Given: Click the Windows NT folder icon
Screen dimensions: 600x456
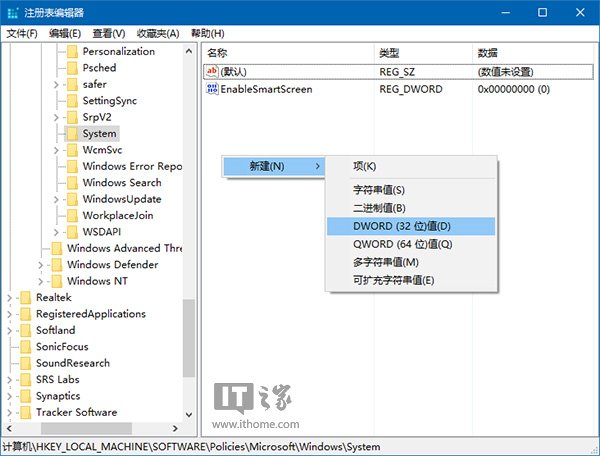Looking at the screenshot, I should tap(57, 281).
